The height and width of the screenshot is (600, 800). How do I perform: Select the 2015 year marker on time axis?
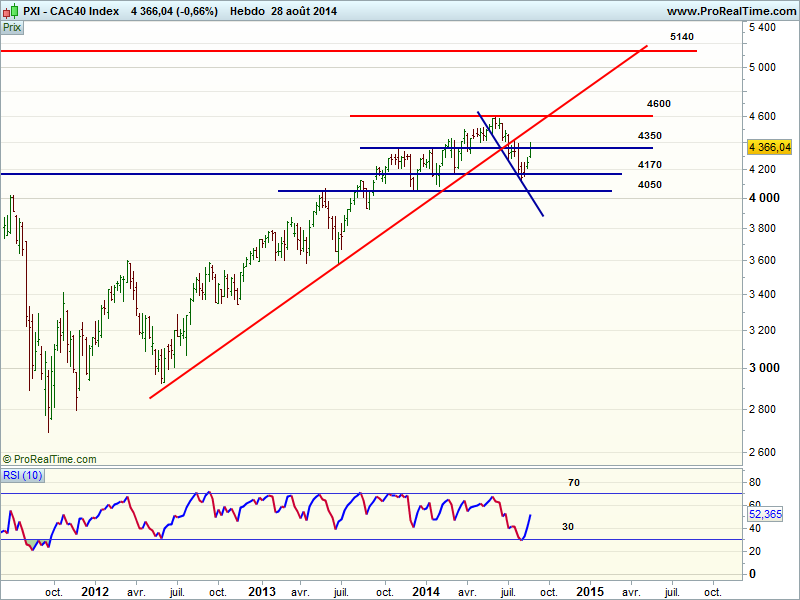pos(590,590)
